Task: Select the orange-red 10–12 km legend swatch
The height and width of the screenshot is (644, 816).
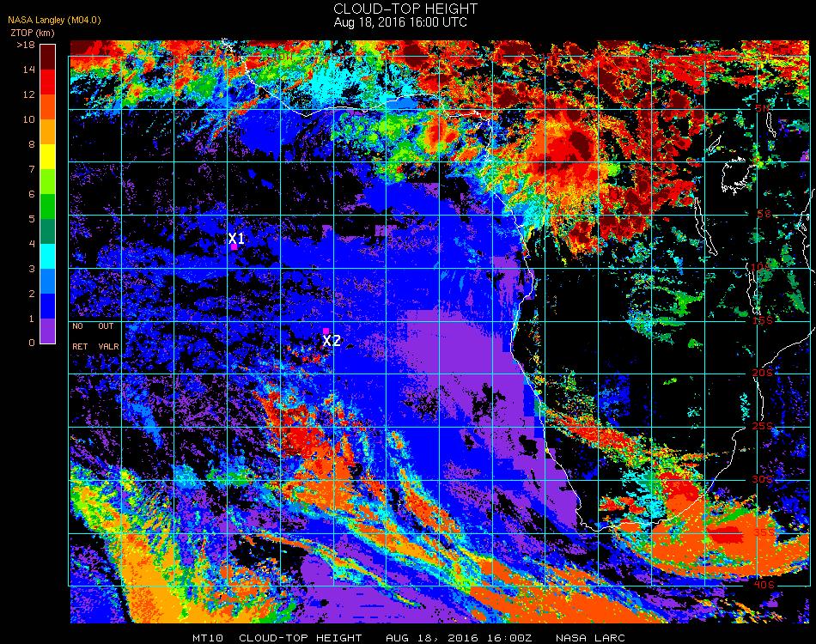Action: click(48, 106)
